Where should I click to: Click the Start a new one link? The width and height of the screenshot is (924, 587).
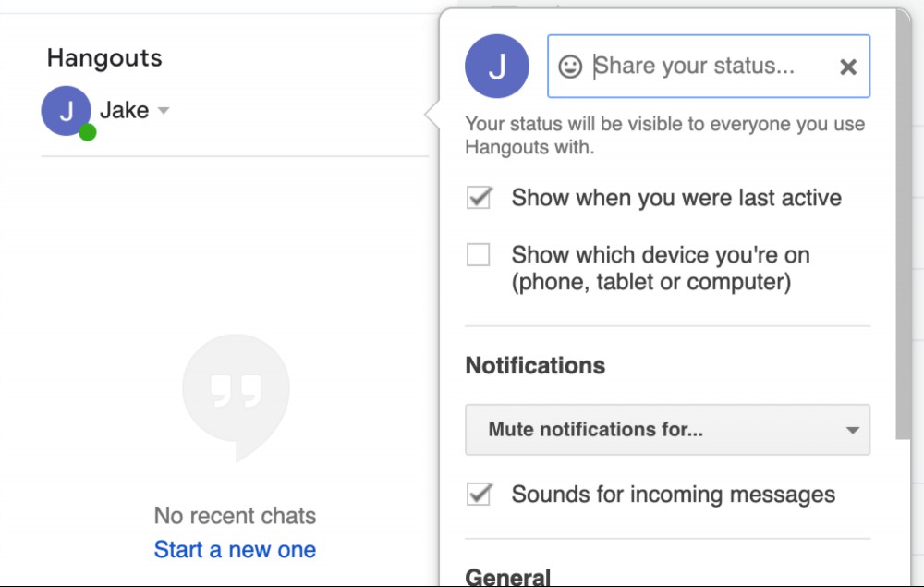coord(235,550)
